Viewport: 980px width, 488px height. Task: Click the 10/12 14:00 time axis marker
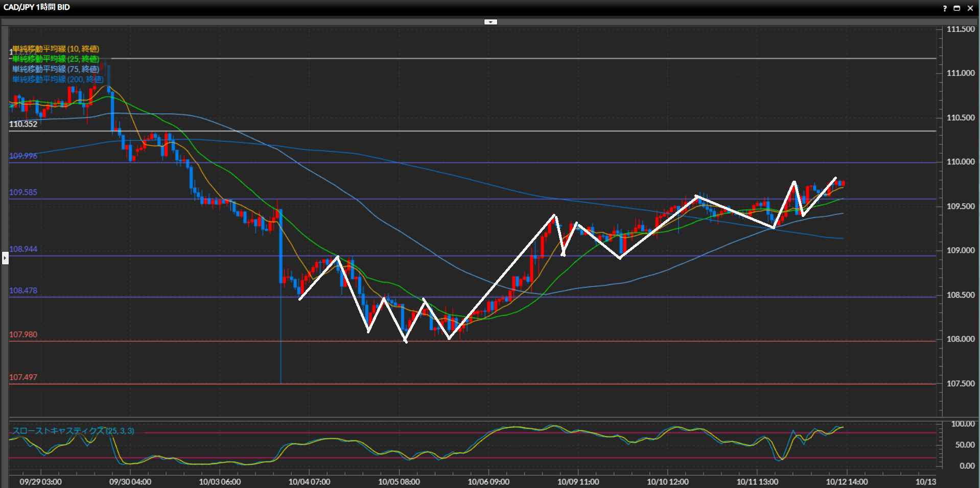[847, 482]
